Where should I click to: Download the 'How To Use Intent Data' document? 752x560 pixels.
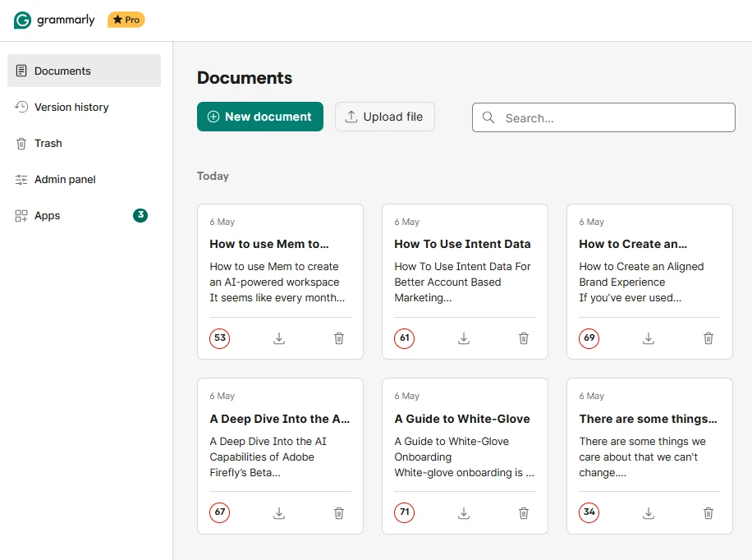point(463,338)
